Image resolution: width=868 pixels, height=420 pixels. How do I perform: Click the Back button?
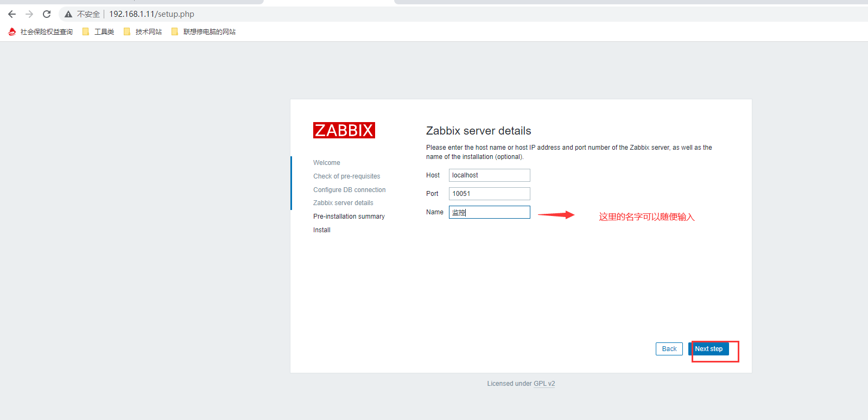pyautogui.click(x=669, y=349)
